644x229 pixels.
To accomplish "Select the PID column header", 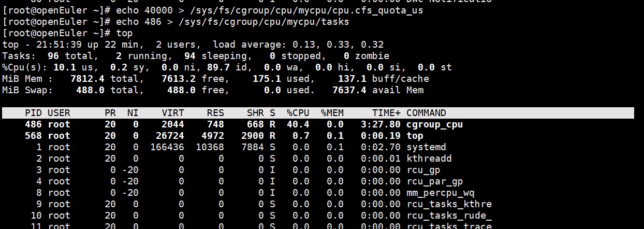I will click(x=33, y=113).
